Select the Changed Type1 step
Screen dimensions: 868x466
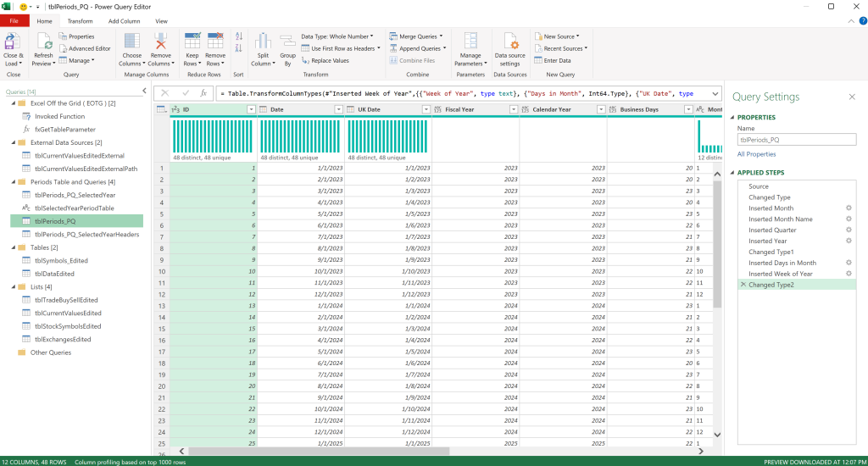(x=797, y=252)
